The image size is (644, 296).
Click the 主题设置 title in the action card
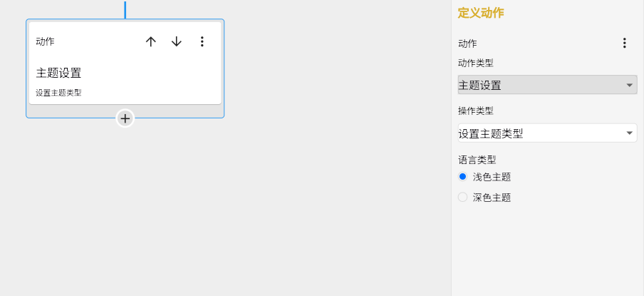click(58, 73)
